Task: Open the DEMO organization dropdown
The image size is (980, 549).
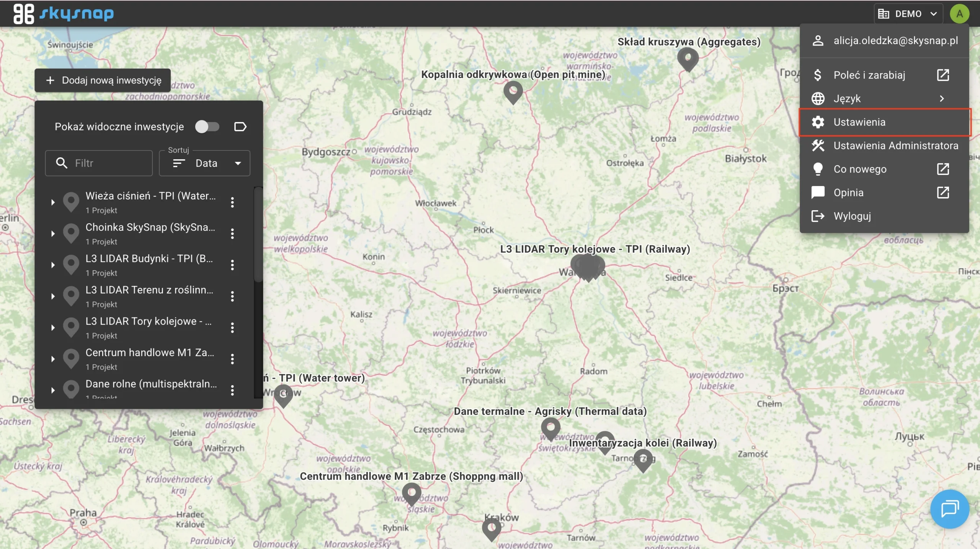Action: [908, 14]
